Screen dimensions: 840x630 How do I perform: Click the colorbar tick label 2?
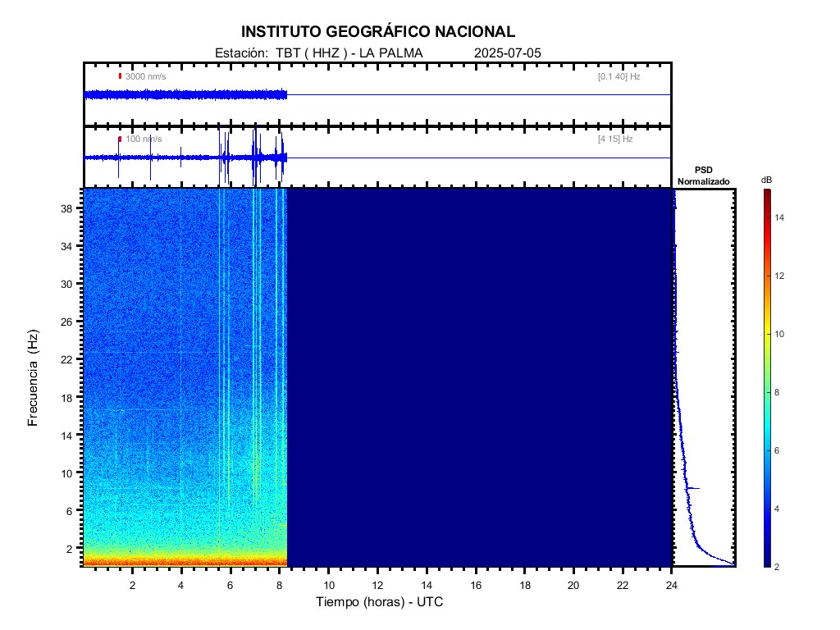[x=777, y=567]
